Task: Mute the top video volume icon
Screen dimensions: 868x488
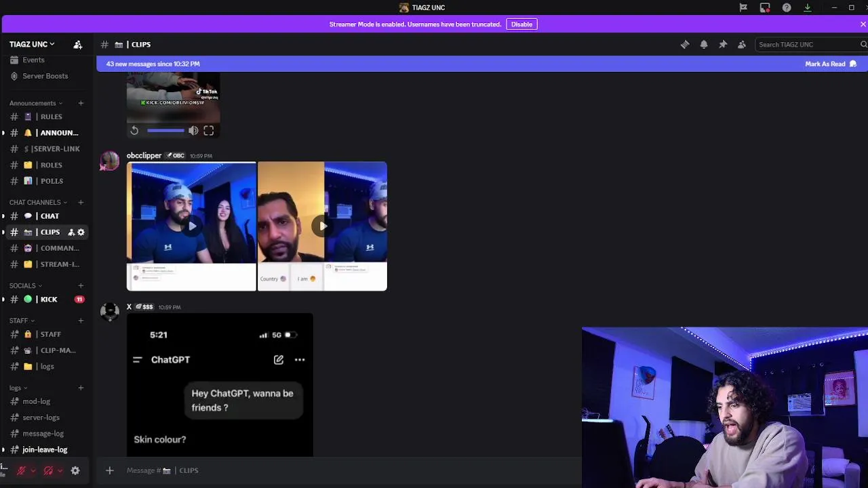Action: coord(193,130)
